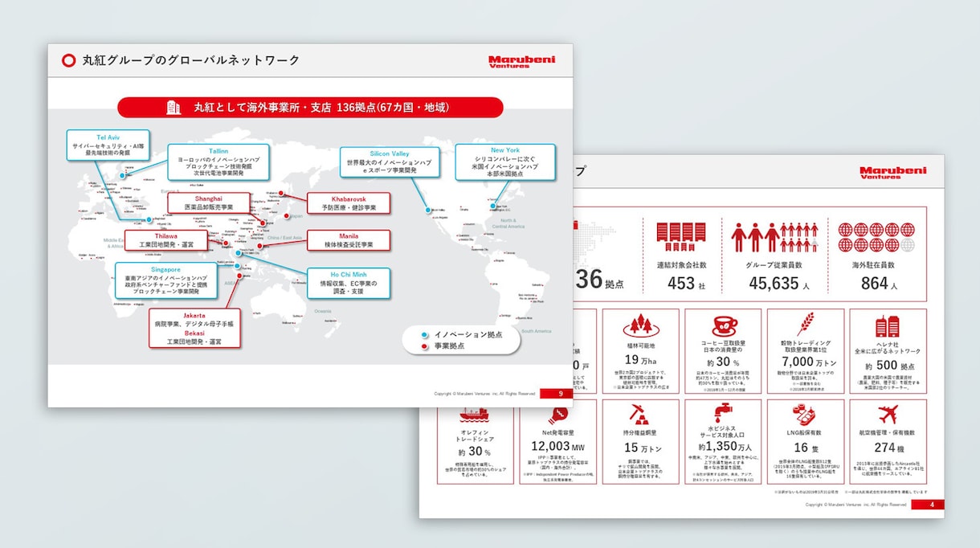Image resolution: width=980 pixels, height=548 pixels.
Task: Click the red banner reading 136拠点(67カ国・地域)
Action: coord(310,108)
